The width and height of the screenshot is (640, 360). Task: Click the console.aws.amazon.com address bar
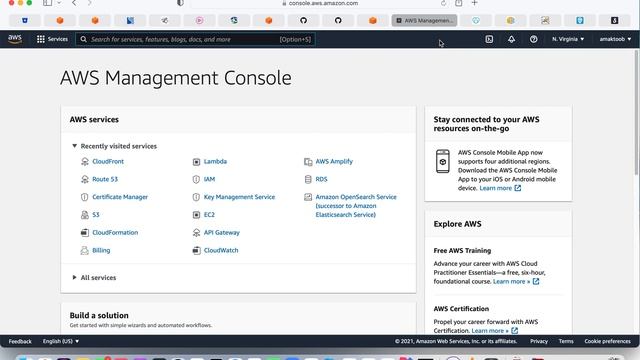(320, 3)
